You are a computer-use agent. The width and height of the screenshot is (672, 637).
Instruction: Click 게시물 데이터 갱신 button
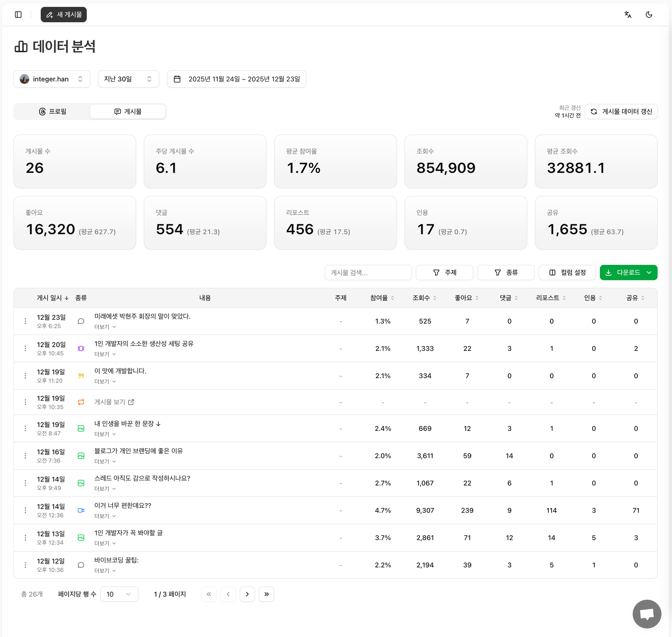pyautogui.click(x=621, y=112)
